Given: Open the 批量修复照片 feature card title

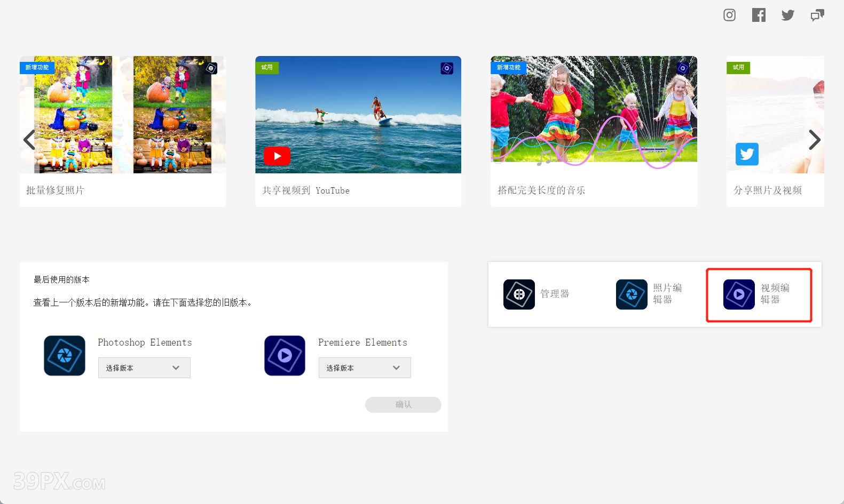Looking at the screenshot, I should point(55,190).
